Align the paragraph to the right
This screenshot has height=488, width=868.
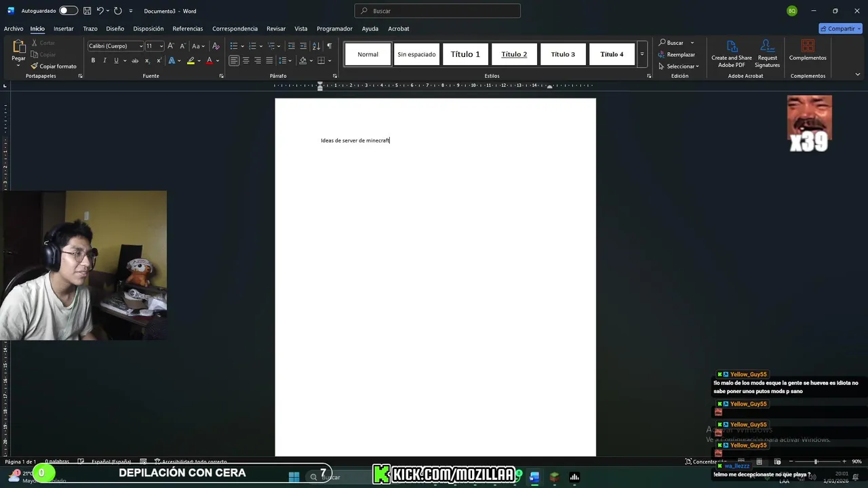tap(258, 60)
